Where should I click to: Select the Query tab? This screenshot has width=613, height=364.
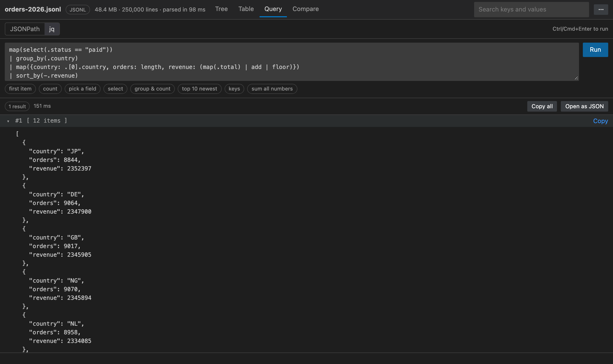(x=273, y=9)
